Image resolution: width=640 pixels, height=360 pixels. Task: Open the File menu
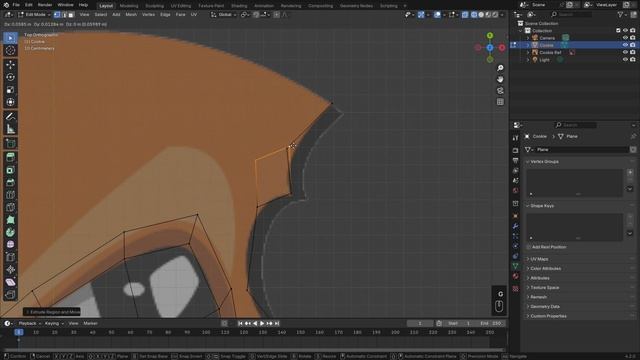[16, 5]
